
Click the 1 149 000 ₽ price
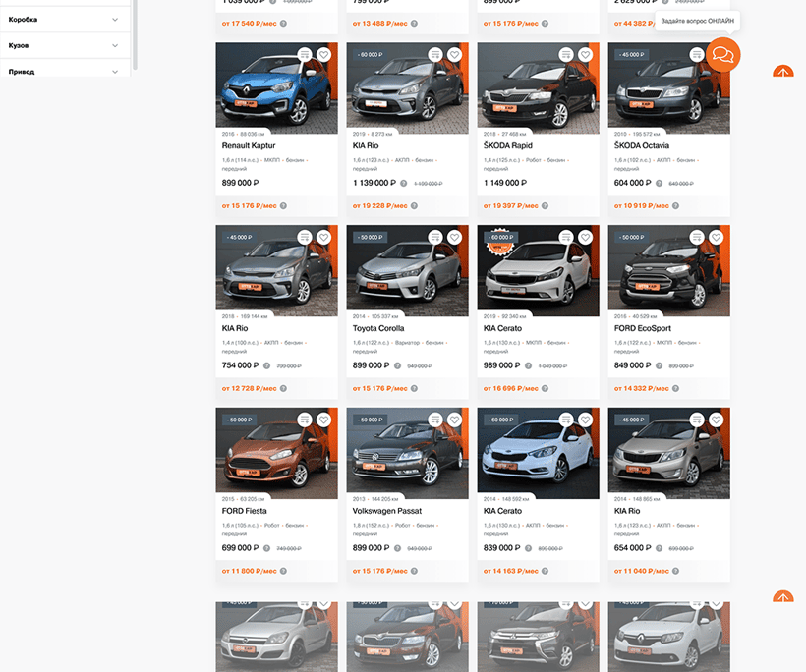click(505, 183)
